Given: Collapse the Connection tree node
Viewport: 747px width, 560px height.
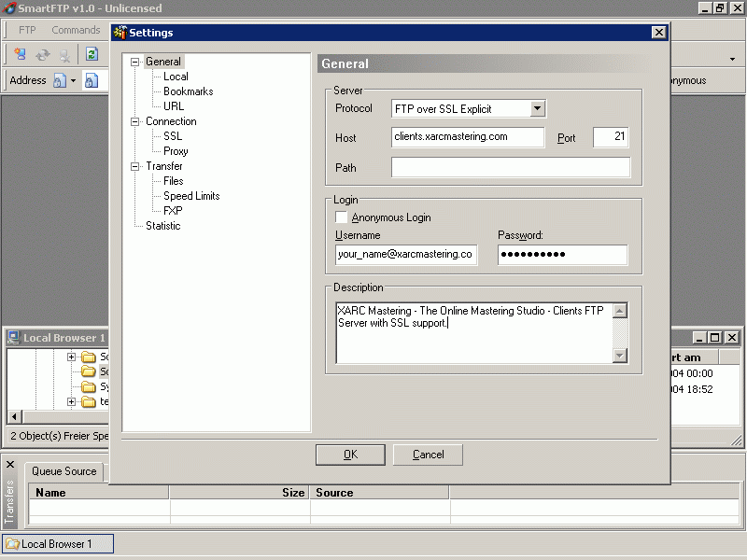Looking at the screenshot, I should [x=134, y=121].
